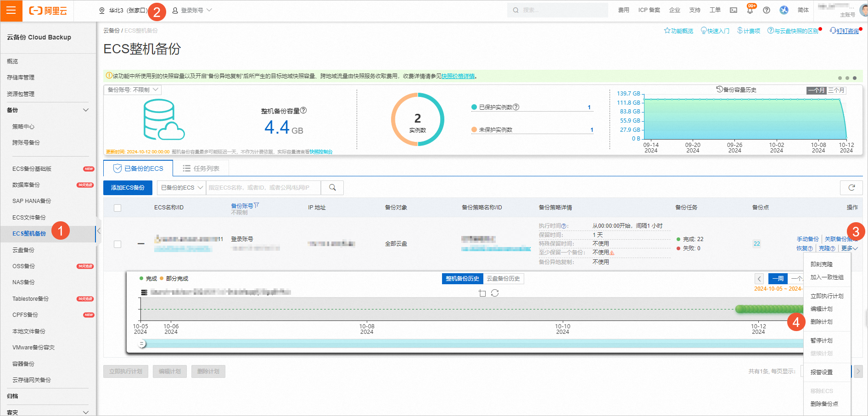Select the ECS instance row checkbox
The width and height of the screenshot is (868, 416).
pos(118,244)
